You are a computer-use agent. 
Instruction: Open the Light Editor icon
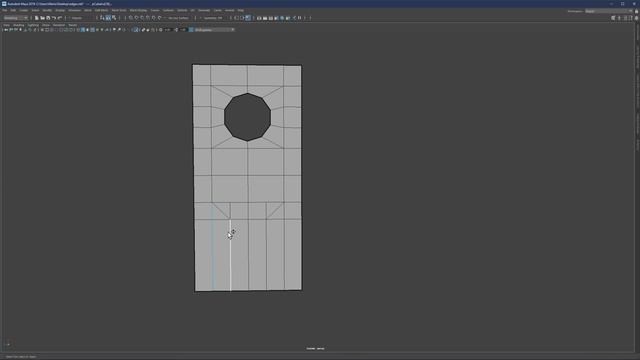tap(293, 18)
